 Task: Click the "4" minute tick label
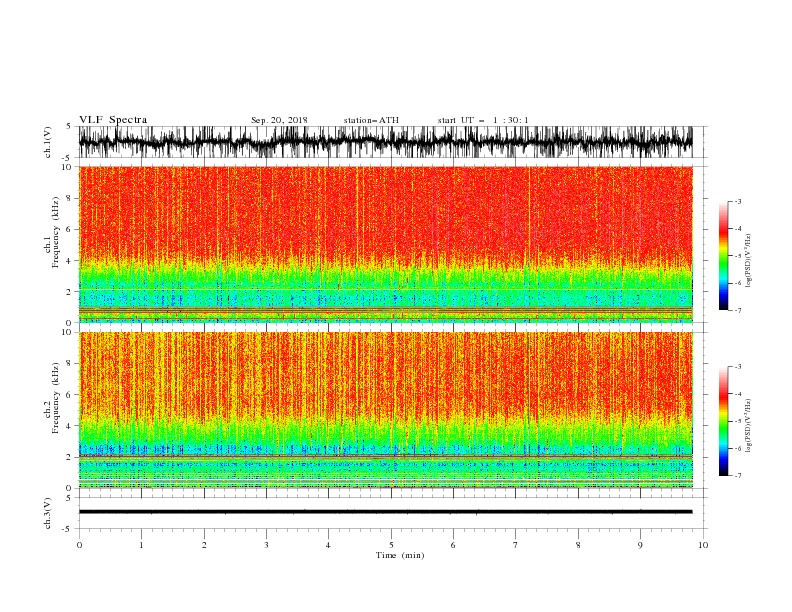coord(328,545)
